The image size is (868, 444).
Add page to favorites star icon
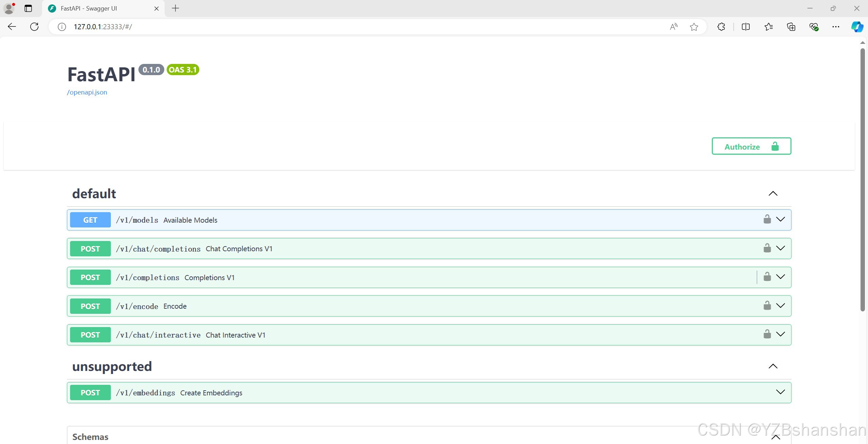pos(694,27)
